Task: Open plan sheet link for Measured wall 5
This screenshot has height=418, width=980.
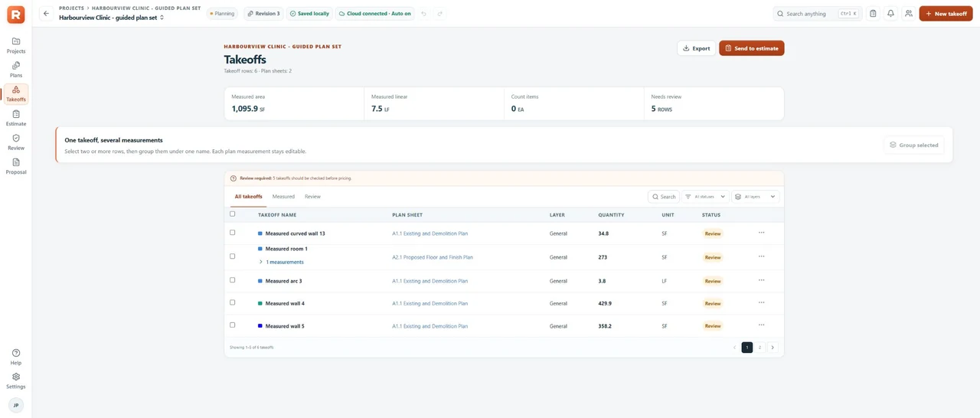Action: coord(430,326)
